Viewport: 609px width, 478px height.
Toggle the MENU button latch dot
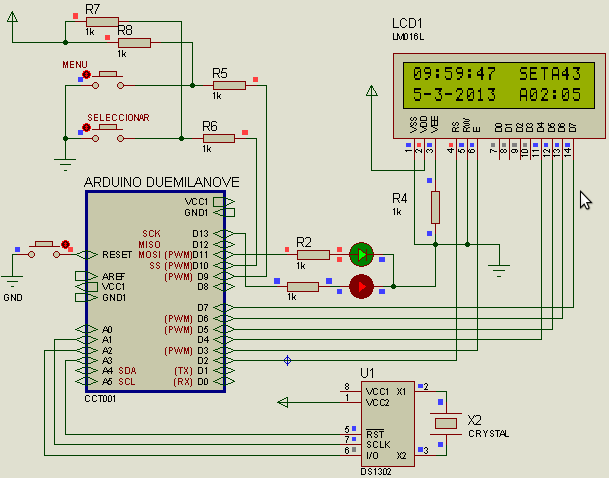click(86, 74)
